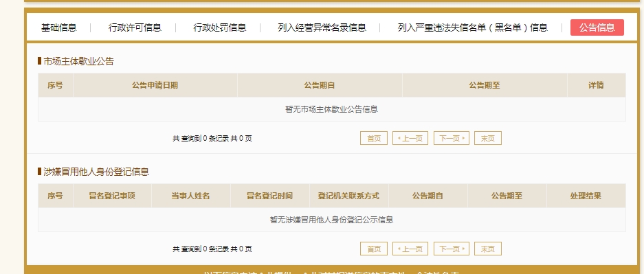Click the 登记机关联系方式 column header
This screenshot has height=274, width=644.
tap(348, 196)
